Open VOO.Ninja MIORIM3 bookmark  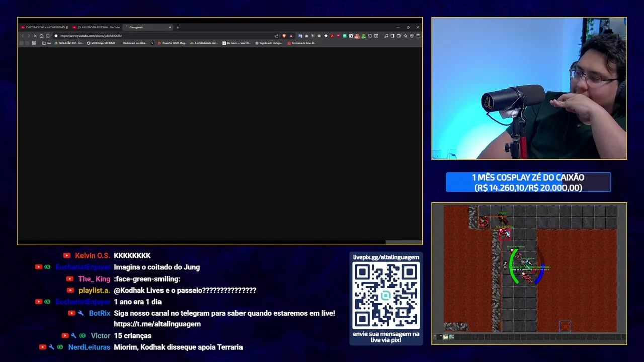click(x=101, y=43)
